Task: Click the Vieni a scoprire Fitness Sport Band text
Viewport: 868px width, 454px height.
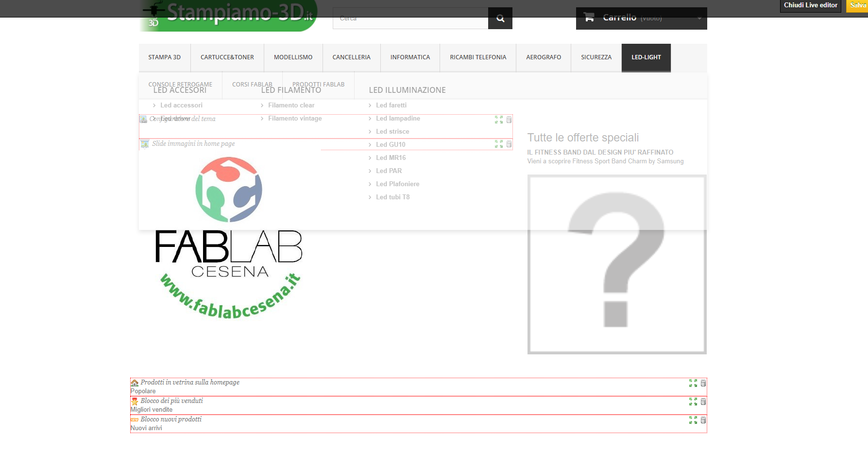Action: 605,161
